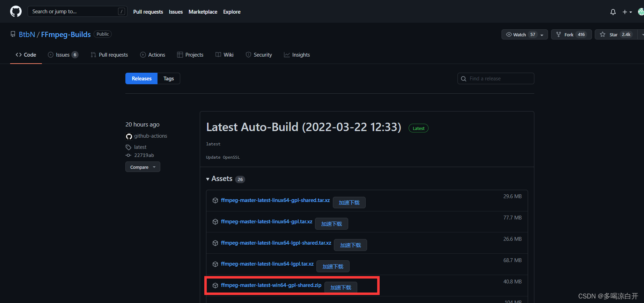
Task: Go to the Actions tab
Action: tap(153, 55)
